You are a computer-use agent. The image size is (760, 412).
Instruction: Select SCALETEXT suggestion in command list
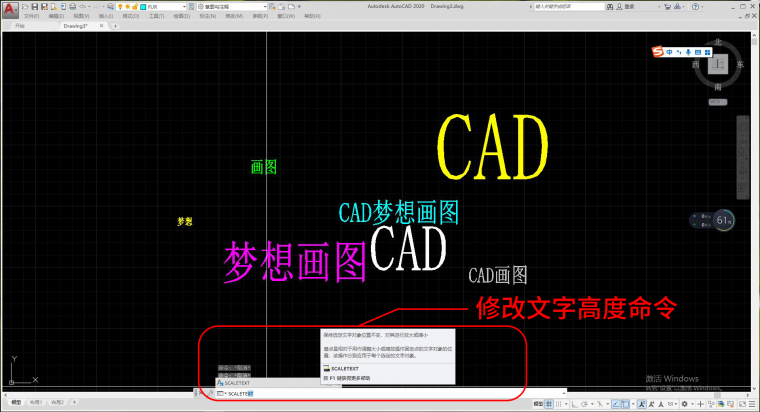click(237, 382)
